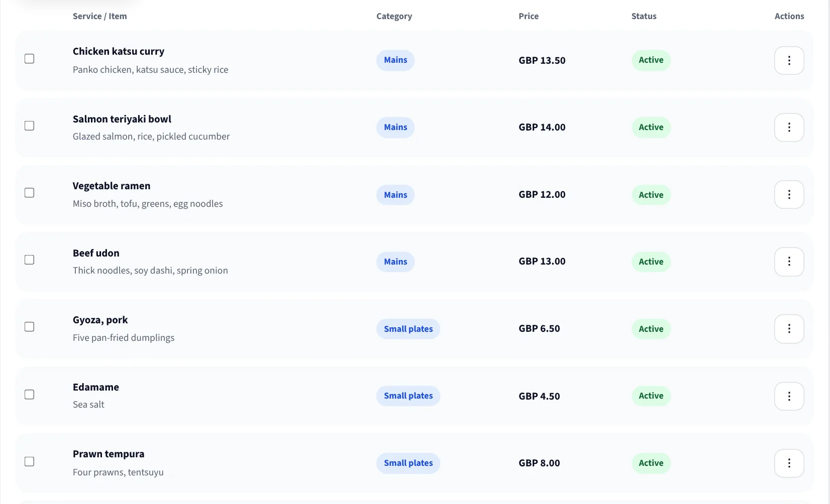Check the Vegetable ramen checkbox
The height and width of the screenshot is (504, 830).
pos(30,193)
